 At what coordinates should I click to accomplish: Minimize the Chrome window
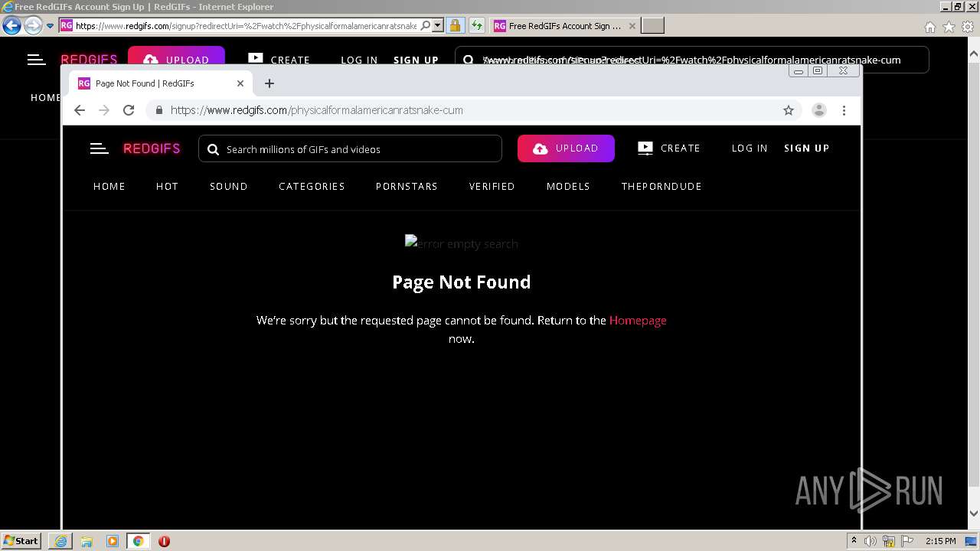pyautogui.click(x=798, y=71)
